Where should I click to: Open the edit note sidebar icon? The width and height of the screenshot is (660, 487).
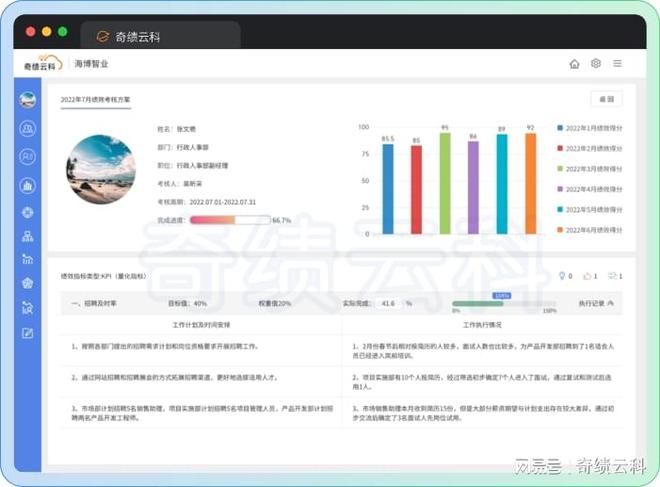[x=28, y=333]
